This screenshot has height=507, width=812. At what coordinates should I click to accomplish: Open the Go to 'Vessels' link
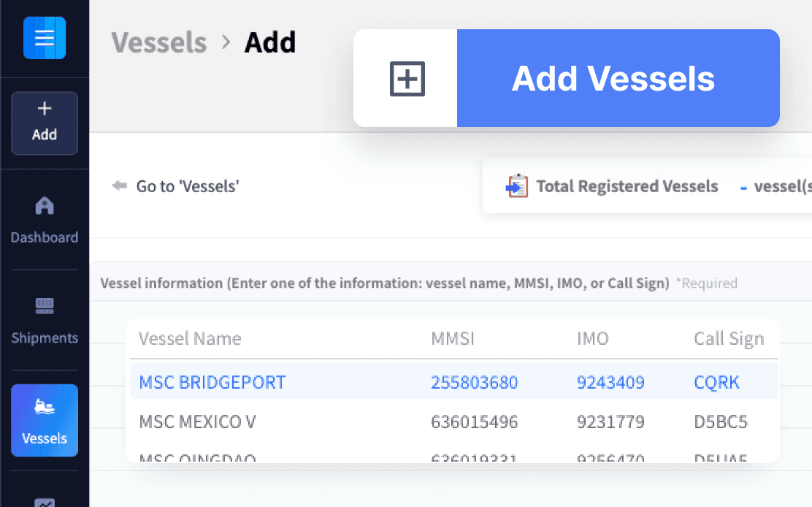(187, 186)
